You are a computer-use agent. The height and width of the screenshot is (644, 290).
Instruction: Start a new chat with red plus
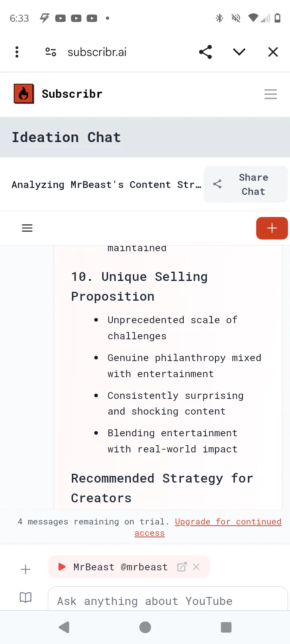[272, 228]
